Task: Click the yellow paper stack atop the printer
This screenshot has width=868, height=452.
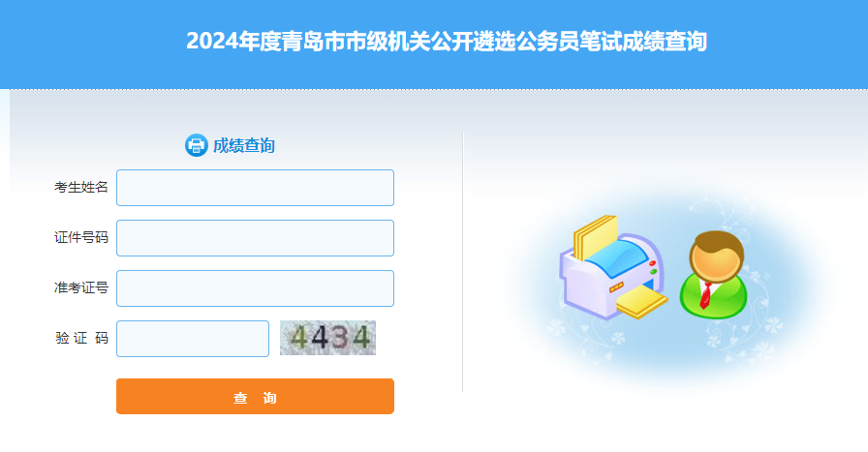Action: pos(595,237)
